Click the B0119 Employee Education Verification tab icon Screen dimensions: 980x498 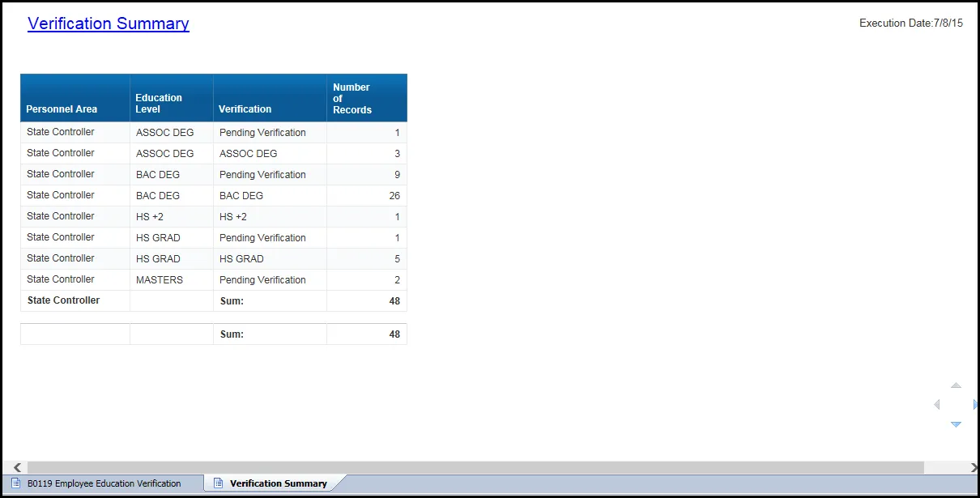pos(16,483)
